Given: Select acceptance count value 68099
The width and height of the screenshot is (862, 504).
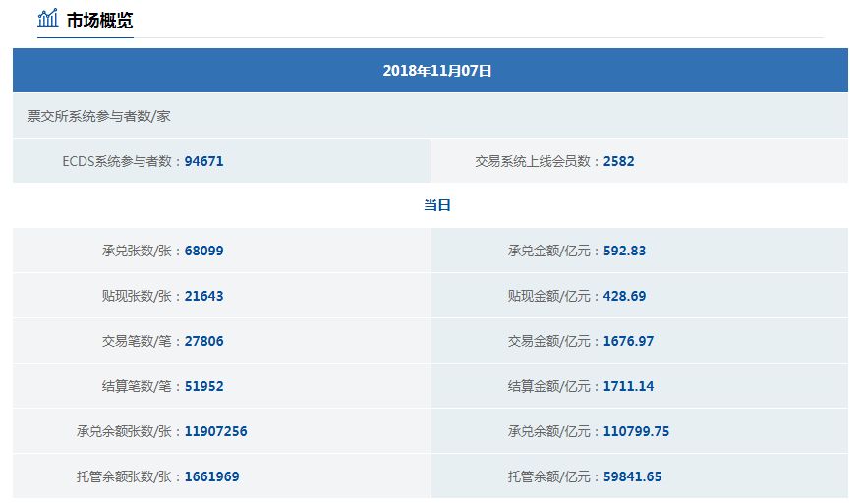Looking at the screenshot, I should click(x=204, y=251).
